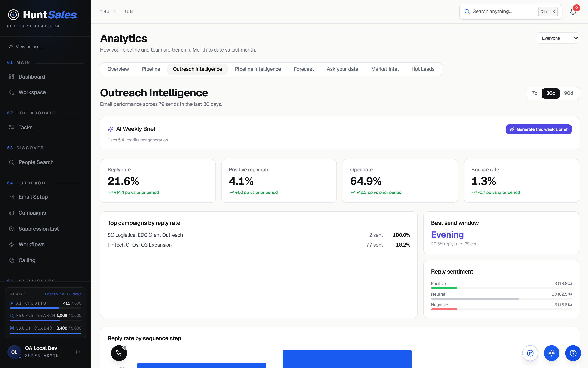Click the People Search usage progress bar
588x368 pixels.
tap(46, 321)
